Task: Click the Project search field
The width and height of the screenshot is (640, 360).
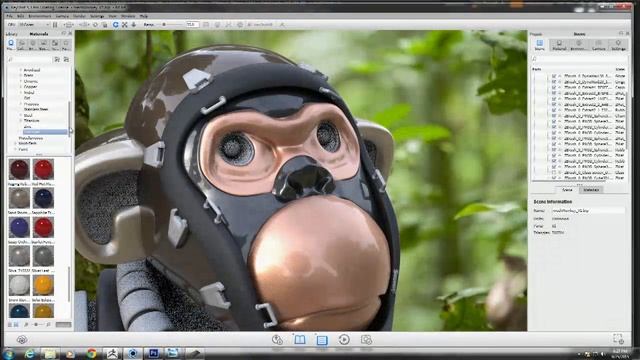Action: [579, 60]
